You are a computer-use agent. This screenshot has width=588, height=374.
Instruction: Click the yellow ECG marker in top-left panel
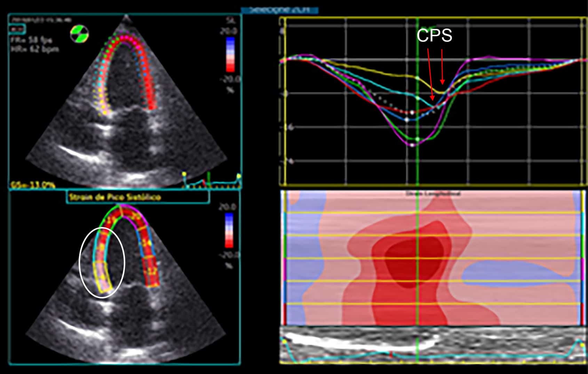(184, 174)
